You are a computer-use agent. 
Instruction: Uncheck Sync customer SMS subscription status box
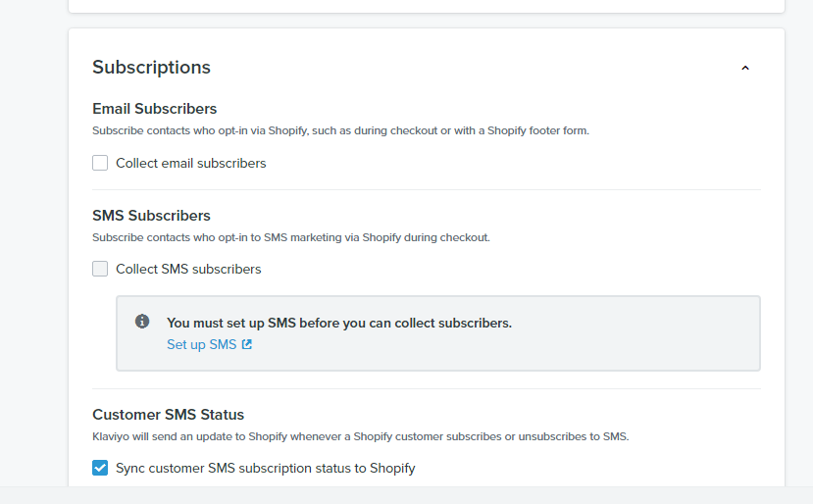(100, 468)
